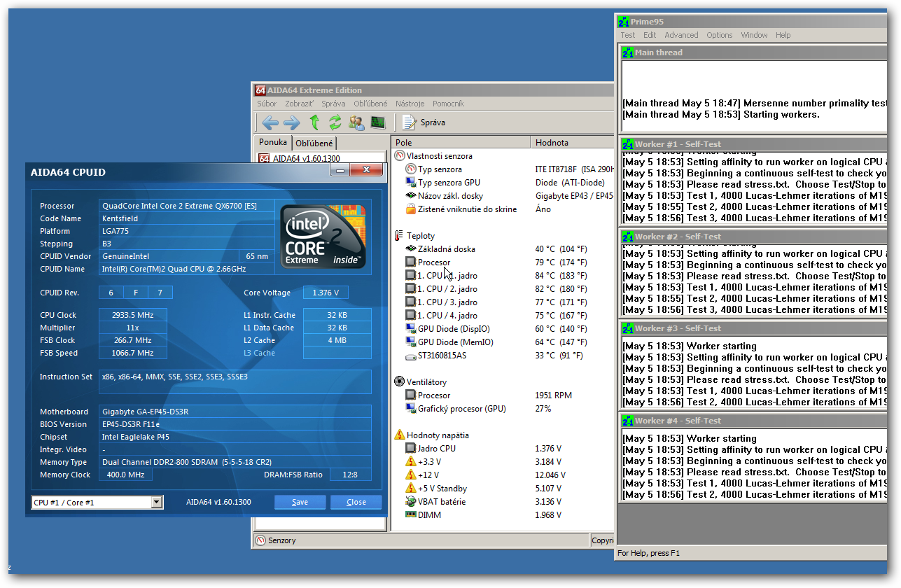Select the GPU Diode (MemIO) row
901x588 pixels.
click(x=503, y=342)
